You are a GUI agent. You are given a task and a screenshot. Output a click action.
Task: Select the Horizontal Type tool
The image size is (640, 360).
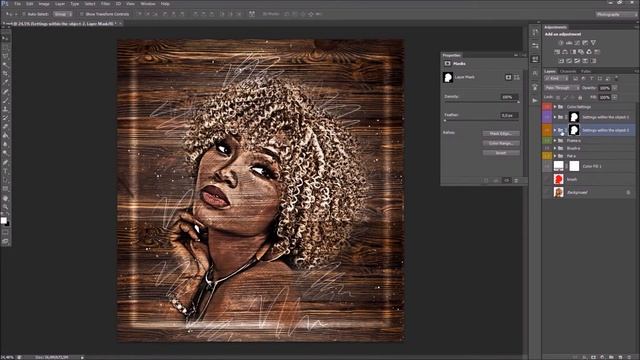(x=5, y=171)
